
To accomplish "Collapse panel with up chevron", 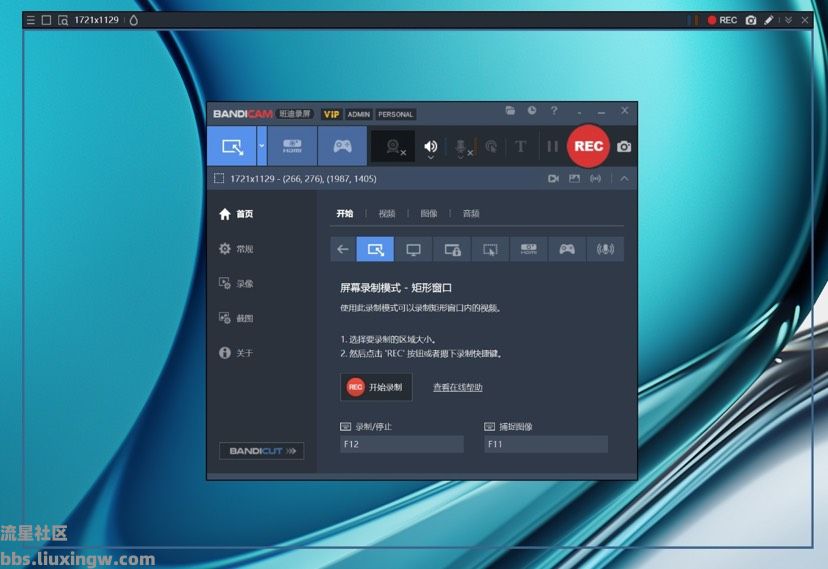I will [x=624, y=178].
